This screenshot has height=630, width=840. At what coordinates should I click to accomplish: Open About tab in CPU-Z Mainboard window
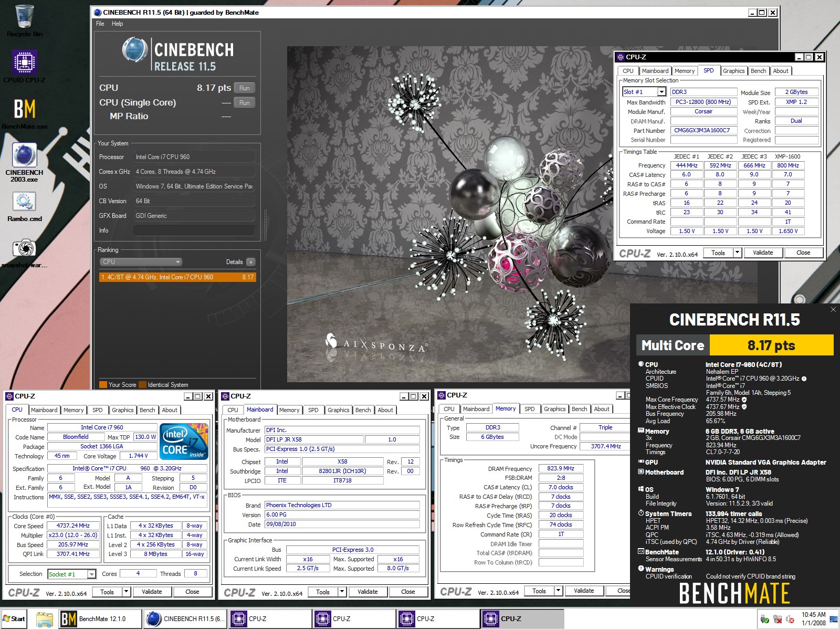pos(385,411)
